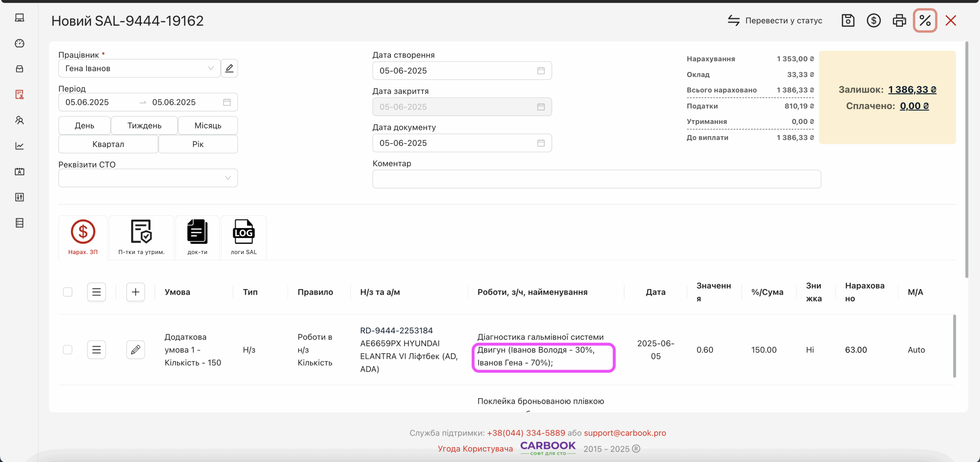This screenshot has height=462, width=980.
Task: Expand the Реквізити СТО dropdown
Action: [148, 178]
